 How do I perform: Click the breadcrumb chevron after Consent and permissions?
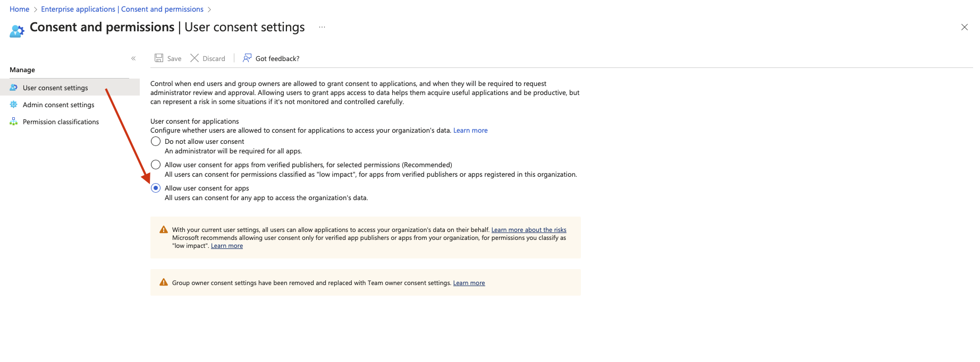209,10
